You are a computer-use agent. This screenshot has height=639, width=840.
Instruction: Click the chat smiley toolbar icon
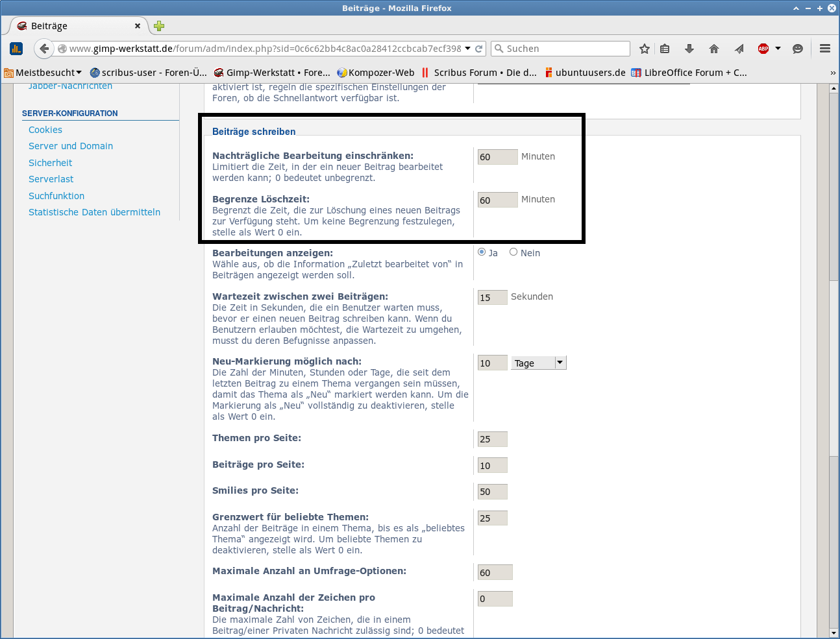point(798,49)
